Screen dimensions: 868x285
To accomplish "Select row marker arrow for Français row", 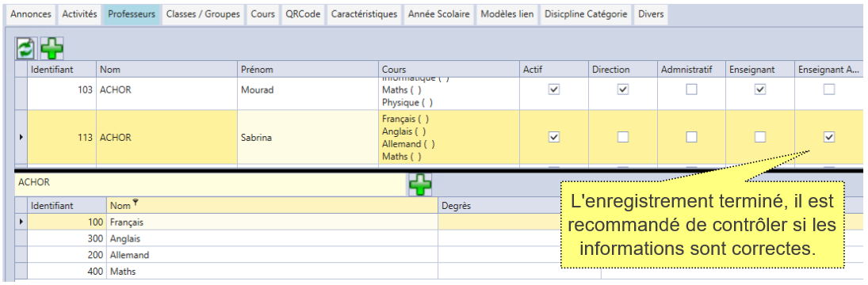I will pyautogui.click(x=21, y=222).
